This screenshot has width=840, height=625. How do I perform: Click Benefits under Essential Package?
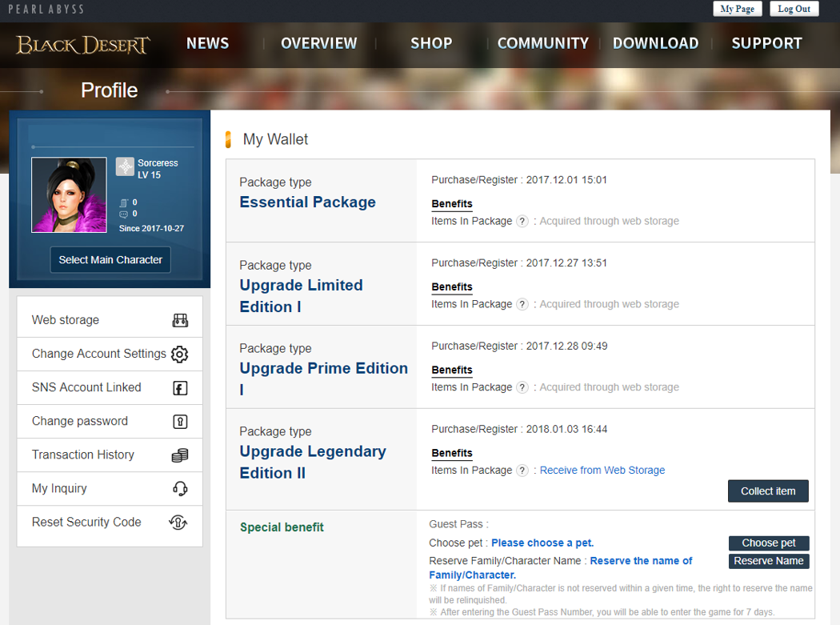coord(452,204)
